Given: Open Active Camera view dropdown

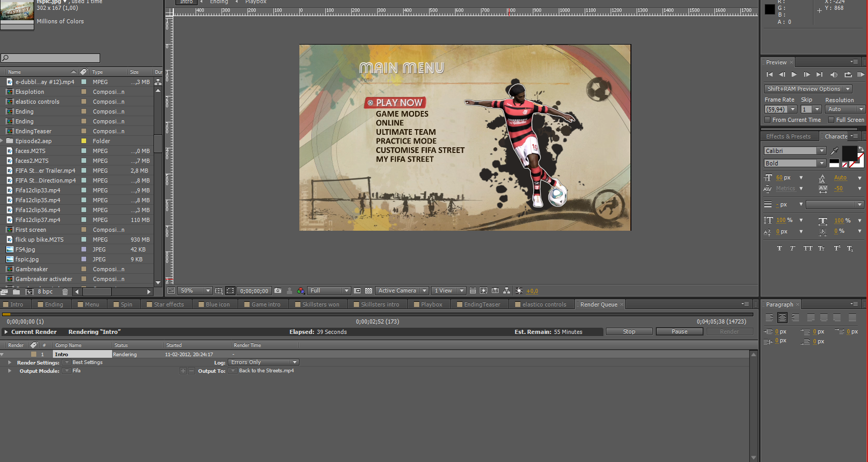Looking at the screenshot, I should [x=402, y=291].
